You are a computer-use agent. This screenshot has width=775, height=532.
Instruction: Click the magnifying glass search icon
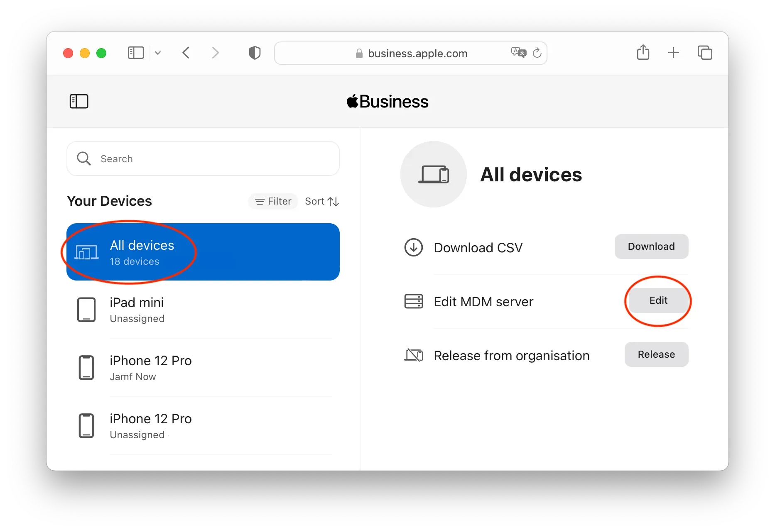84,159
